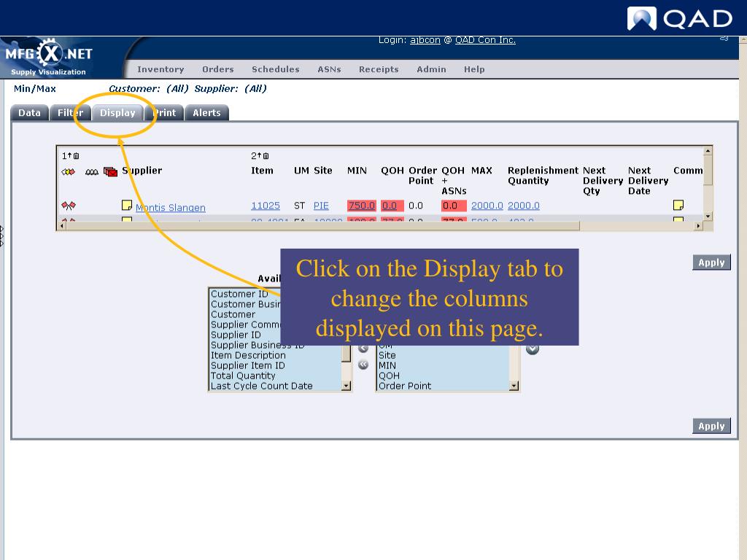The height and width of the screenshot is (560, 747).
Task: Open the Inventory menu
Action: [x=160, y=69]
